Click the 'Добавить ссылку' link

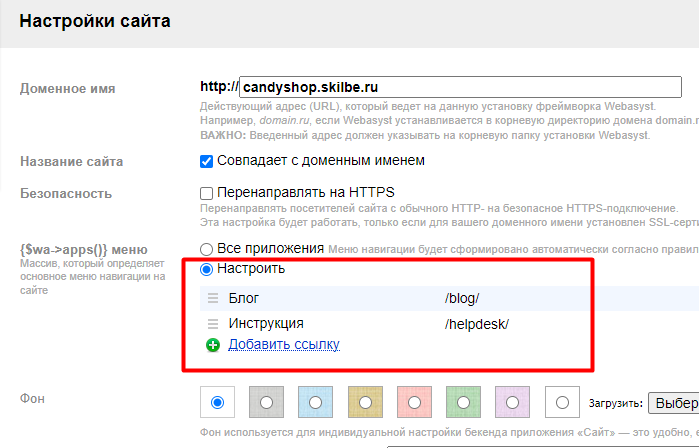[284, 345]
